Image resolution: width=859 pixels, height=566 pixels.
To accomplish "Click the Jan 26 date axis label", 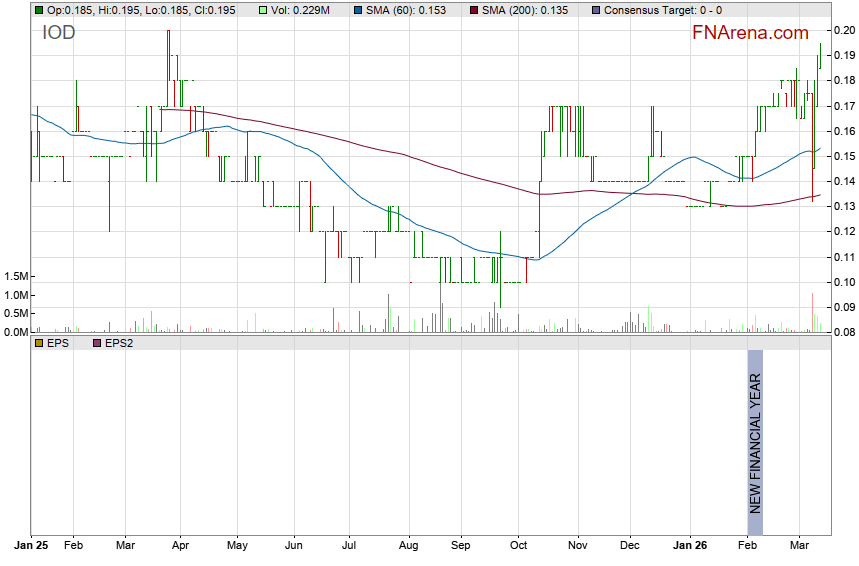I will (689, 547).
